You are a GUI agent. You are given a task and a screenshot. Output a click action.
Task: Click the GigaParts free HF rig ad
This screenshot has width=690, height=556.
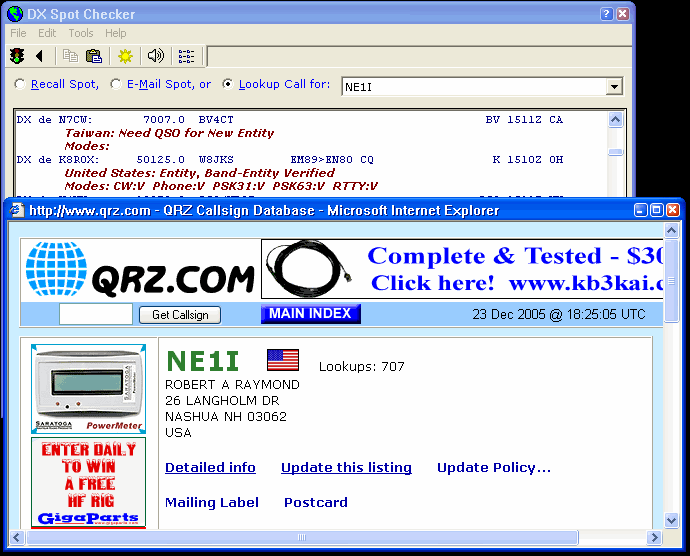[x=88, y=482]
